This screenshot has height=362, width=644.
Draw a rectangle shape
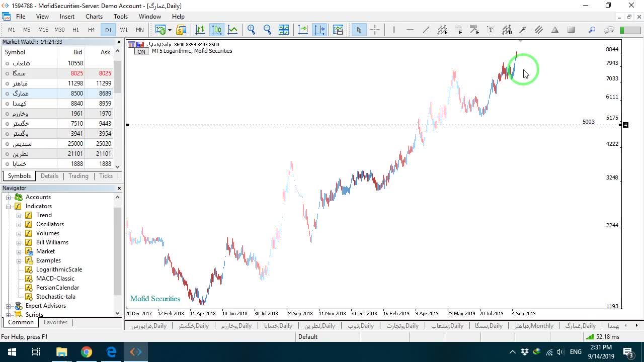click(571, 30)
